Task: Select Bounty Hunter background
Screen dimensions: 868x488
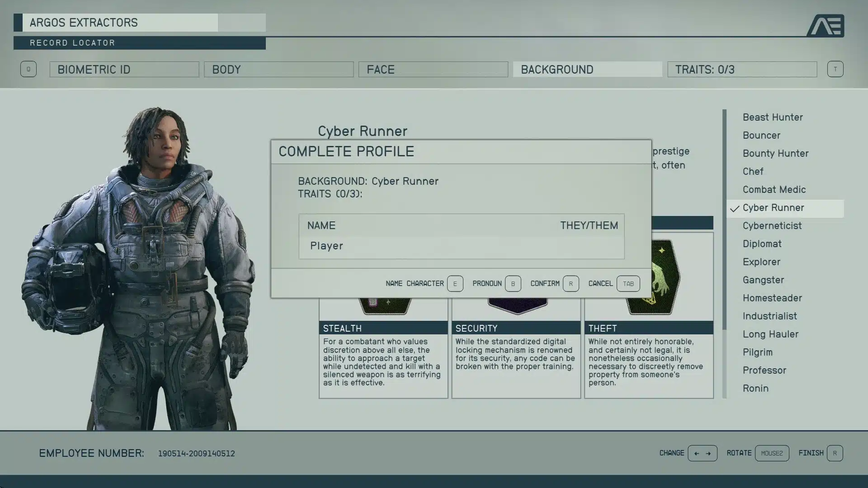Action: click(776, 153)
